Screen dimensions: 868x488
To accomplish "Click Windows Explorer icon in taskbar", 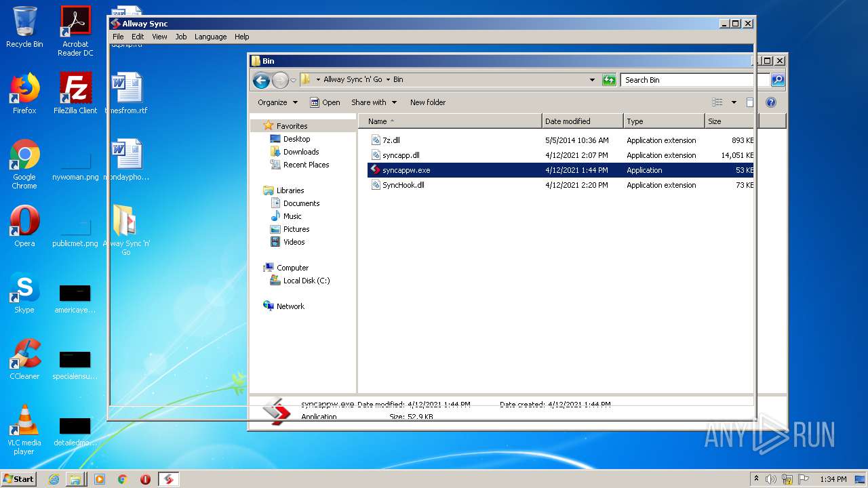I will (75, 479).
